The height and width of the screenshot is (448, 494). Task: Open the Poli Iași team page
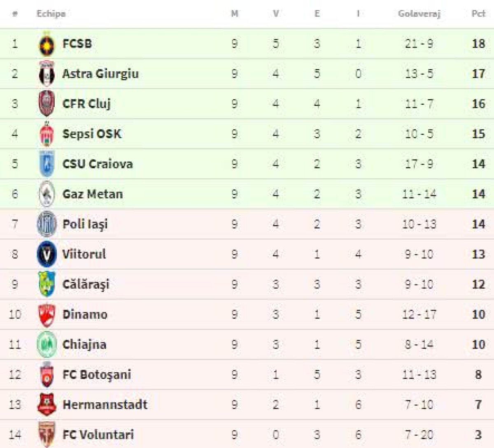point(85,224)
